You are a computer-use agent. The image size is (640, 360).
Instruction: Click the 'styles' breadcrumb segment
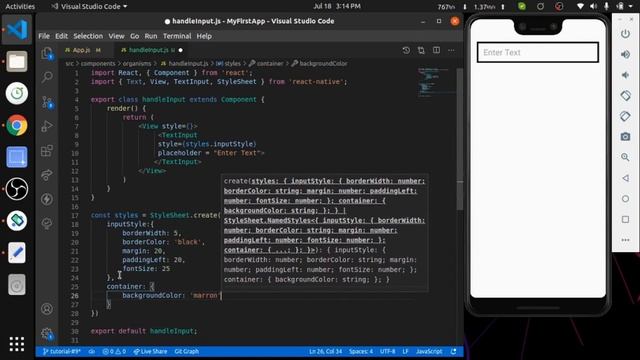point(233,64)
